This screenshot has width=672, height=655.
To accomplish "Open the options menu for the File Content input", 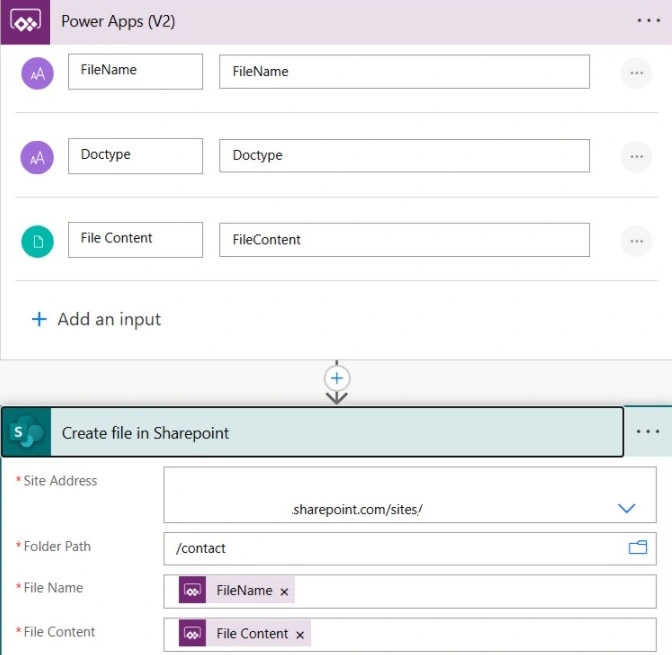I will 636,241.
